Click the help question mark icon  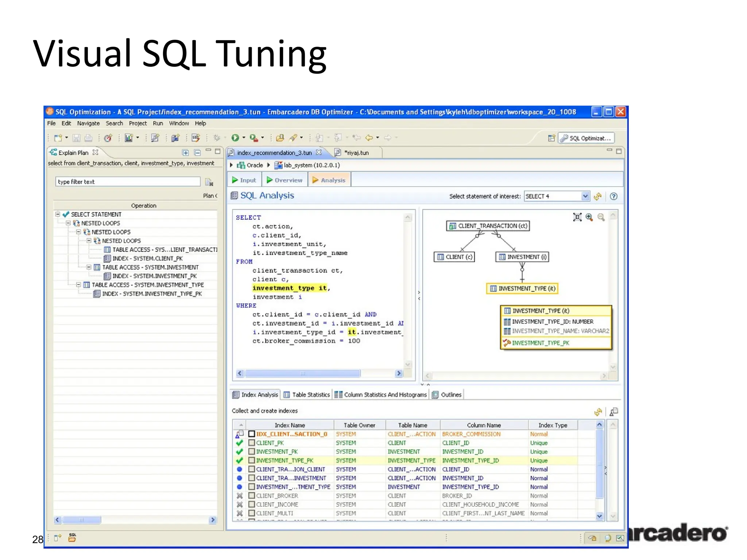[614, 197]
